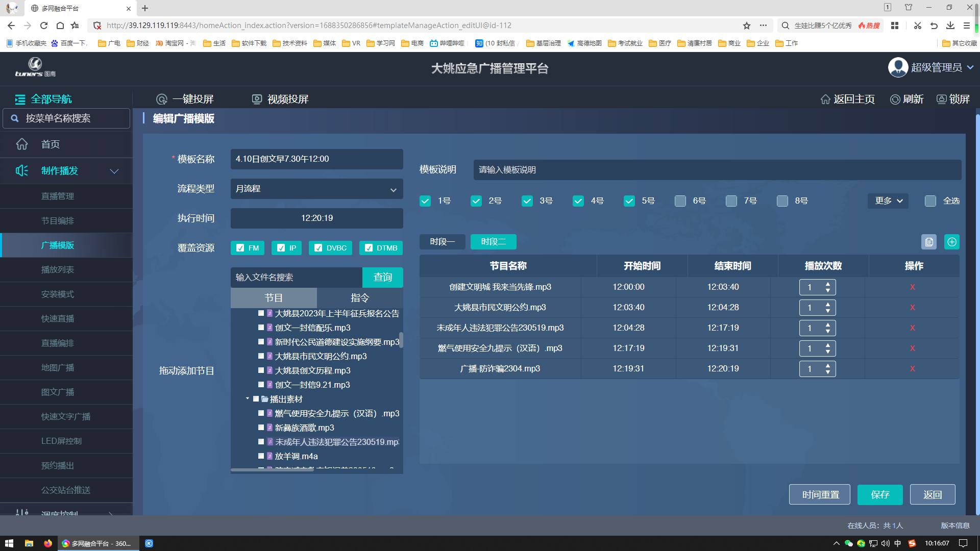Screen dimensions: 980x551
Task: Click the 时间重置 button
Action: point(820,494)
